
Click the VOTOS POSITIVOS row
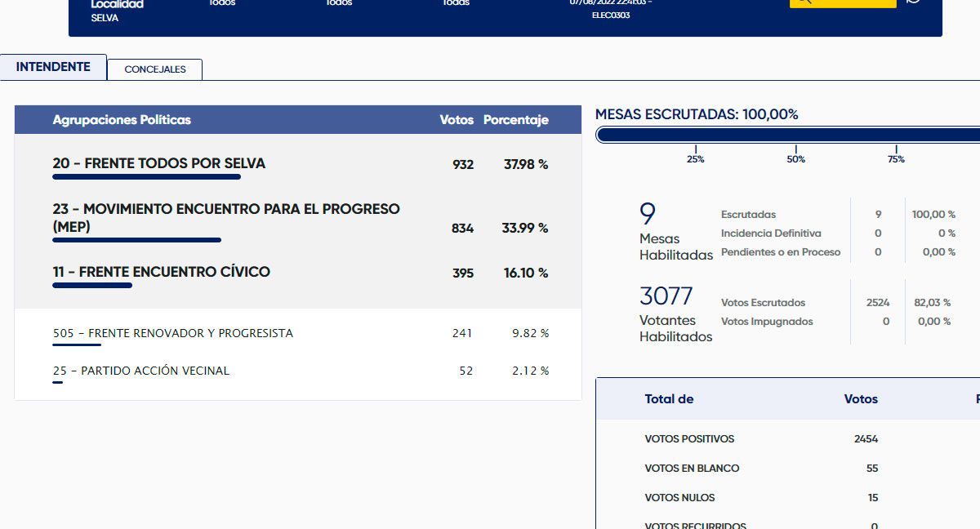689,439
